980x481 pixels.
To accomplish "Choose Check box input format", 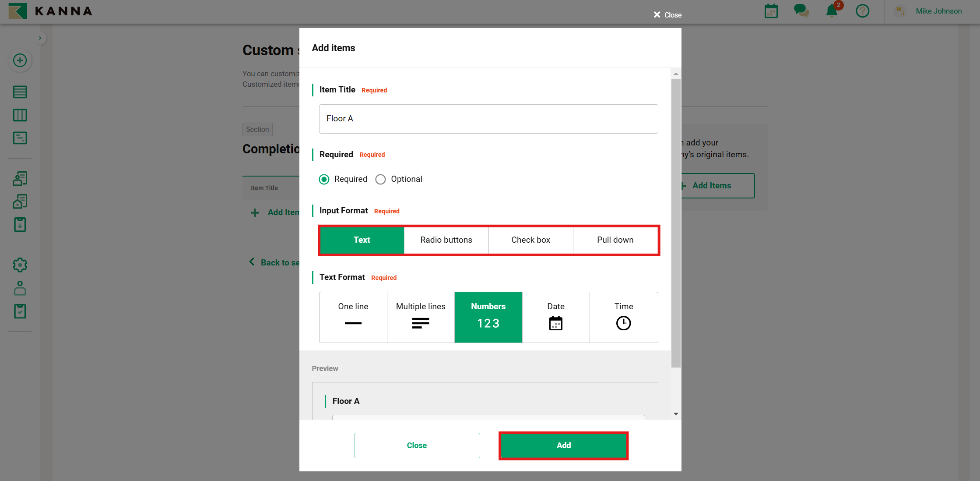I will pyautogui.click(x=530, y=240).
